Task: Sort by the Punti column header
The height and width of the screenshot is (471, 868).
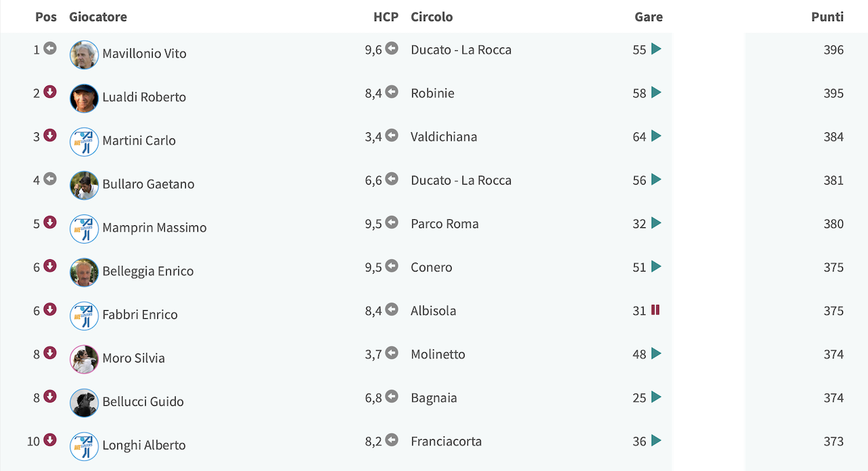Action: point(827,17)
